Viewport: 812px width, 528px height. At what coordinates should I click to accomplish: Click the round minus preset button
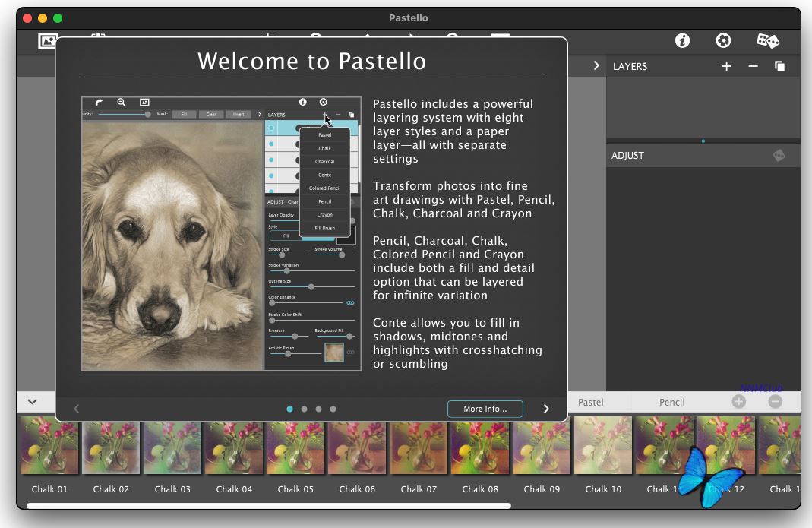point(776,402)
